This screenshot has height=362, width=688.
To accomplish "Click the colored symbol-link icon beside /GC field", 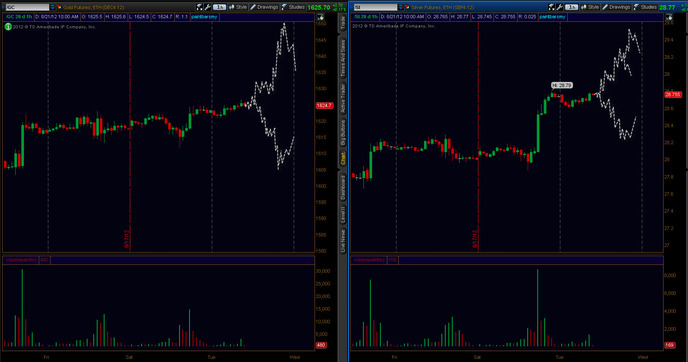I will pos(59,7).
